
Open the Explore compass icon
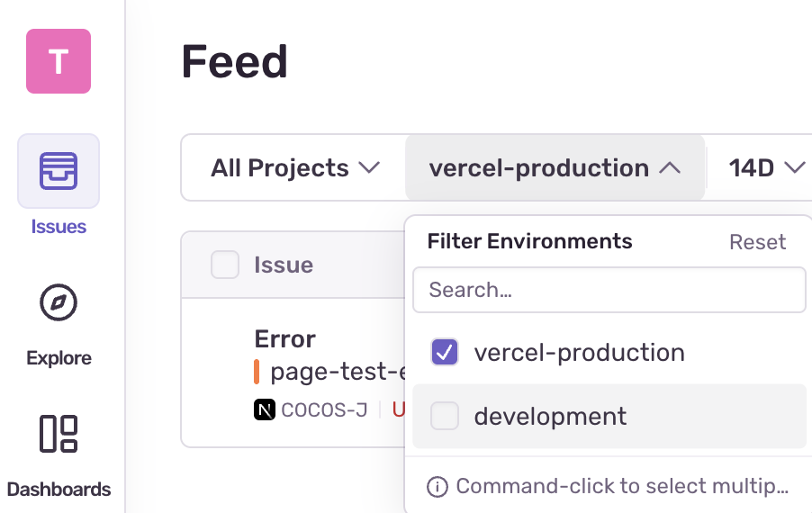(59, 303)
